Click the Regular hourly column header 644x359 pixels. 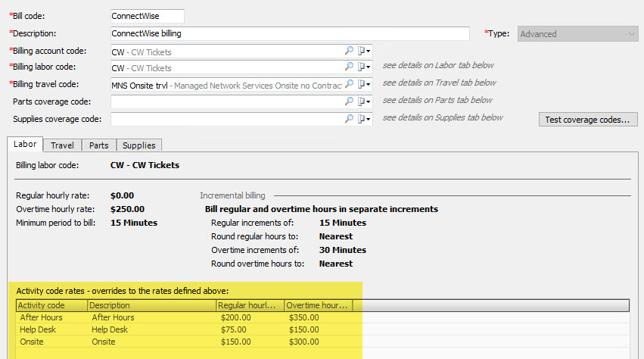pyautogui.click(x=250, y=305)
